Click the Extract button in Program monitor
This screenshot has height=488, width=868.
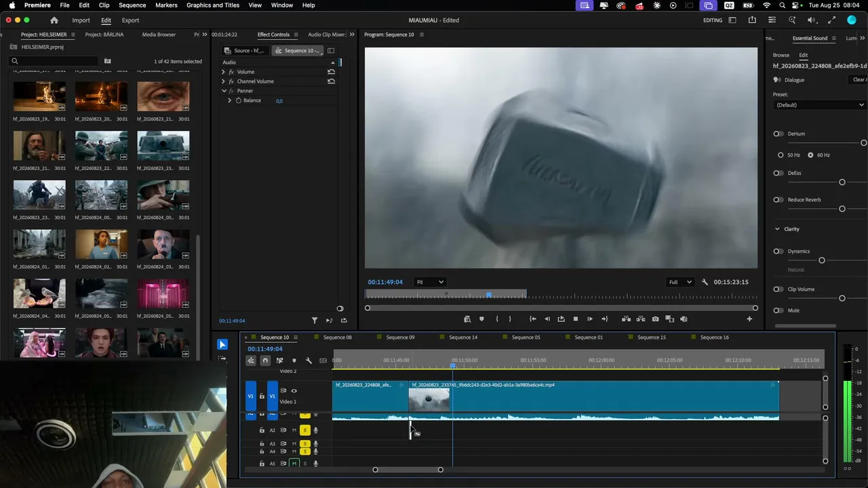pyautogui.click(x=640, y=319)
